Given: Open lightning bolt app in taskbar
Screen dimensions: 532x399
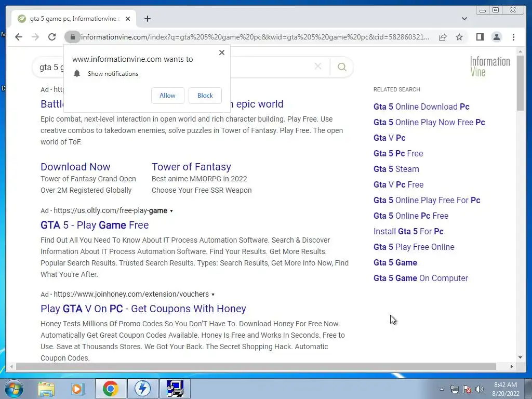Looking at the screenshot, I should pyautogui.click(x=142, y=389).
